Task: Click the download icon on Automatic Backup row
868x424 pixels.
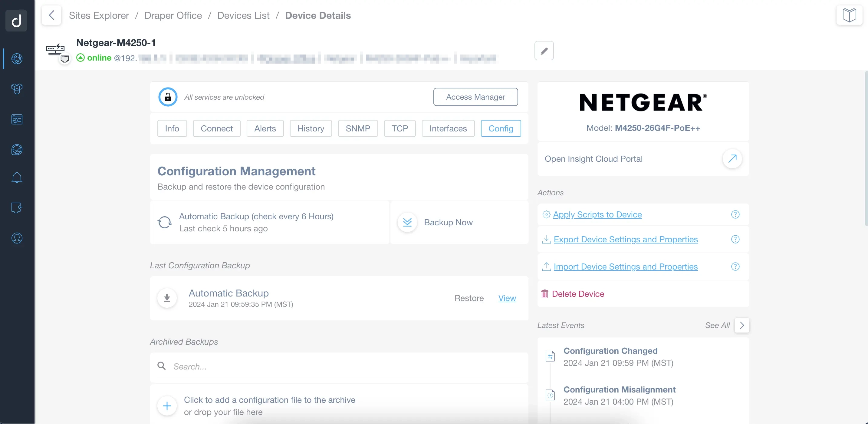Action: coord(167,298)
